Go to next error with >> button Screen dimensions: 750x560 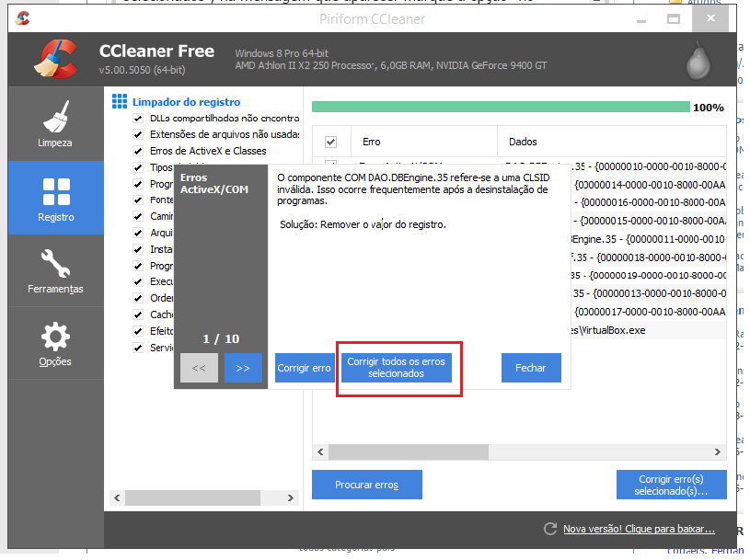click(x=243, y=368)
